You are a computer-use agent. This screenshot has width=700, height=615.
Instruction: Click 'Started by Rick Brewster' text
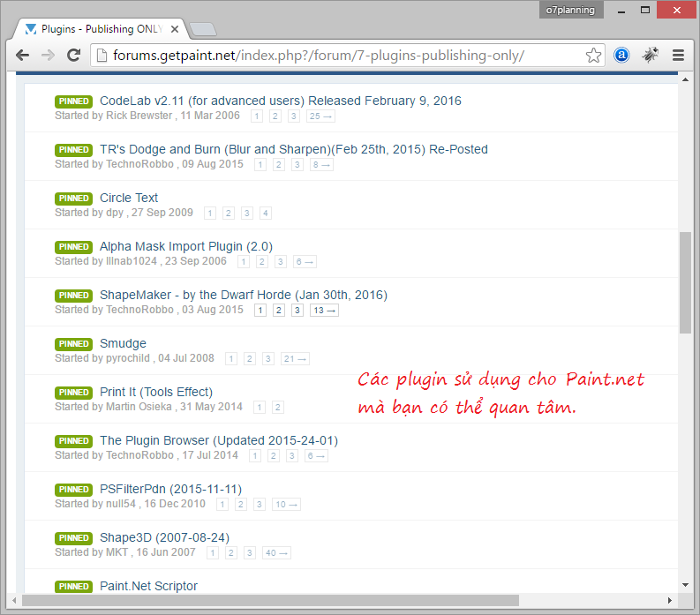pos(113,116)
